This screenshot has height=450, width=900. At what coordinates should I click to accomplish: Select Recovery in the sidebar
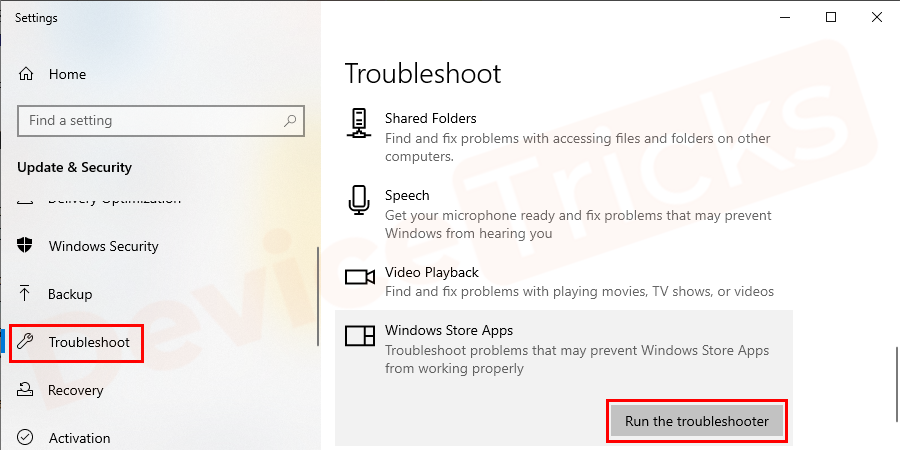tap(76, 390)
